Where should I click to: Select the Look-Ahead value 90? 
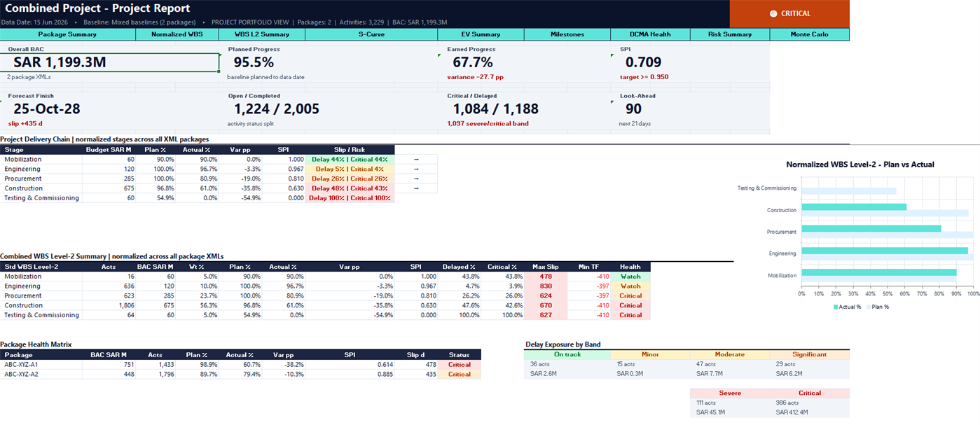[634, 109]
